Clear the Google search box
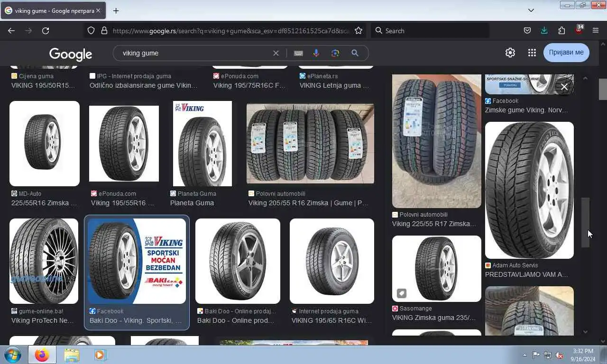 [276, 53]
